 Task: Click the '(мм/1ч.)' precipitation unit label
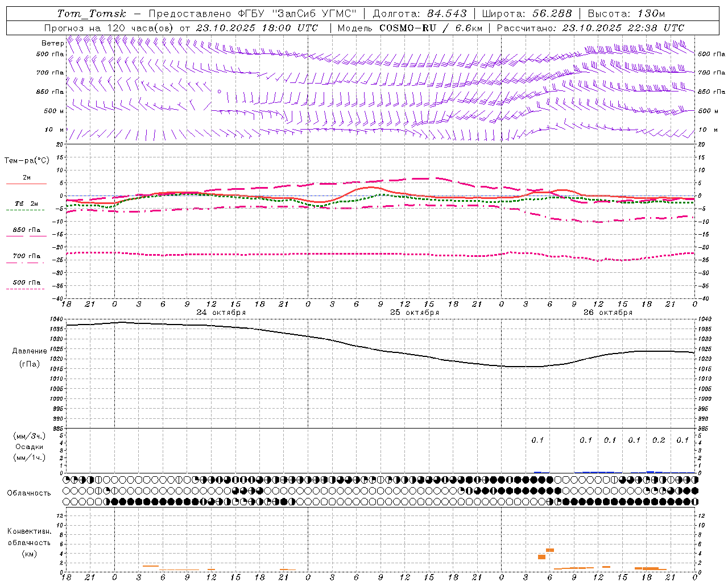pyautogui.click(x=30, y=458)
